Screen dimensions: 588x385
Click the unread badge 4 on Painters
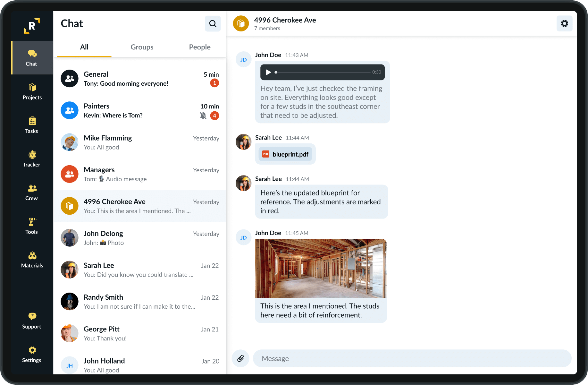click(x=215, y=116)
